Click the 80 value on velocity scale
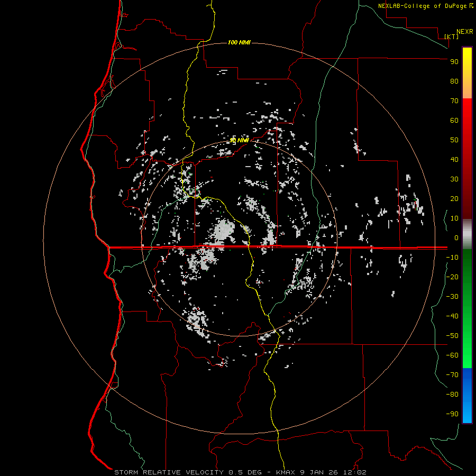 tap(454, 81)
